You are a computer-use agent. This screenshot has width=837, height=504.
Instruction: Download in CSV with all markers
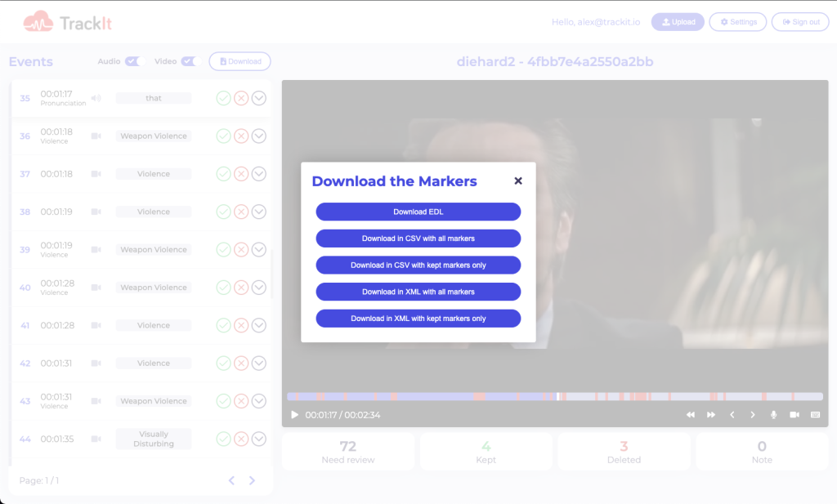(418, 239)
